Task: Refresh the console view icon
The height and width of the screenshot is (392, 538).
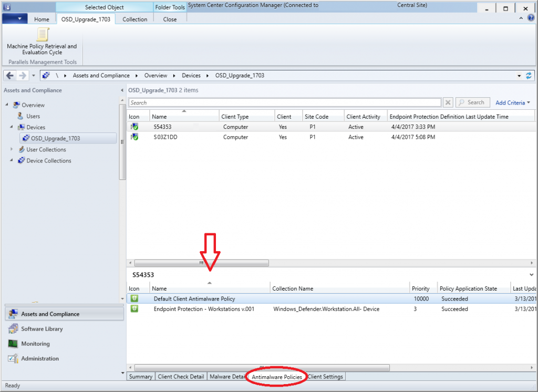Action: pos(529,76)
